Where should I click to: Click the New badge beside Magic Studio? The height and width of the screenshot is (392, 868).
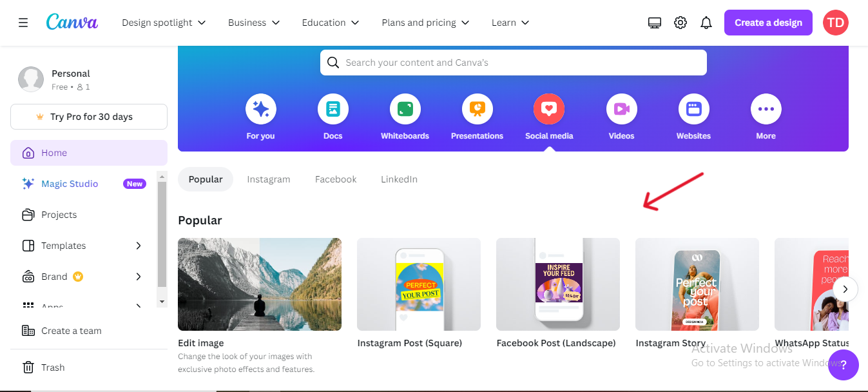click(x=135, y=184)
